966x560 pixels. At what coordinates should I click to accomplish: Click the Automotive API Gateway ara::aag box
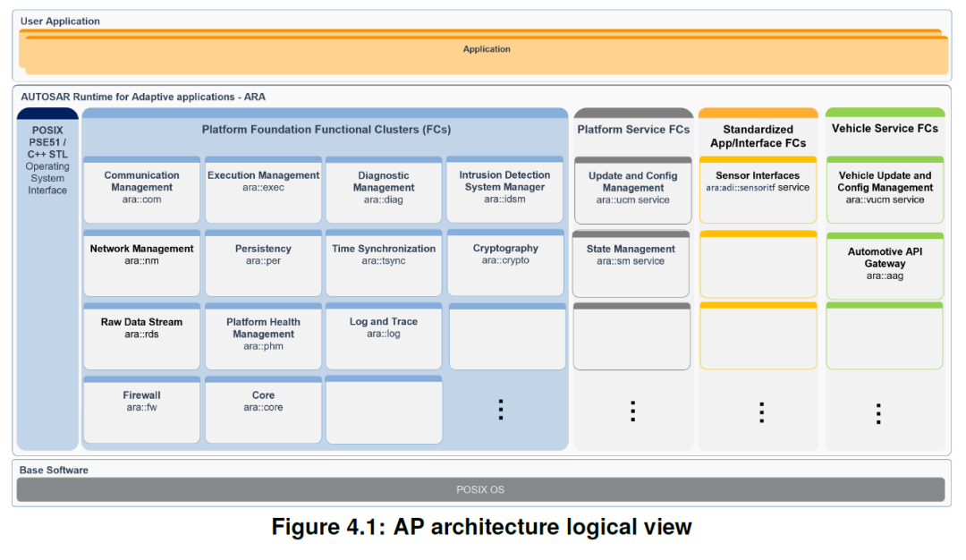(885, 267)
